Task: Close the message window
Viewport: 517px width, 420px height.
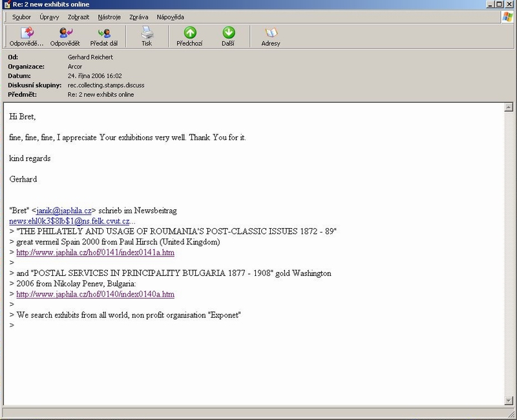Action: (509, 5)
